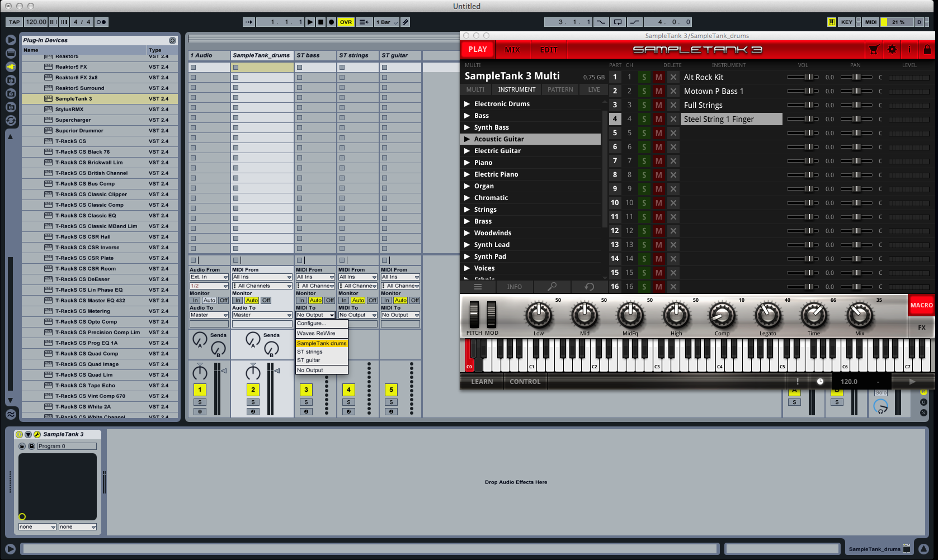Click the metronome icon next to SampleTank tempo
Viewport: 938px width, 560px height.
click(x=820, y=381)
